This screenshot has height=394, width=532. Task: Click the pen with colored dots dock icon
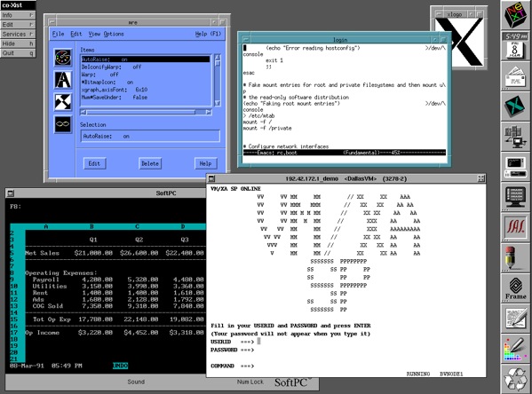click(515, 348)
